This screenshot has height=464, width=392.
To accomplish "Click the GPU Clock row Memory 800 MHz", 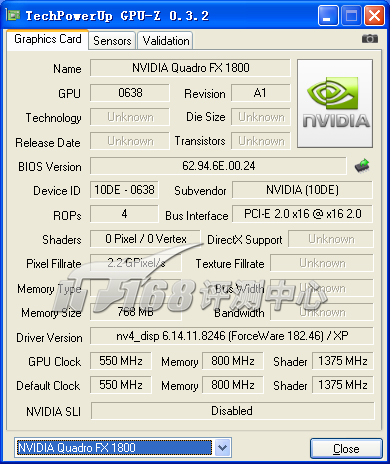I will click(x=233, y=361).
